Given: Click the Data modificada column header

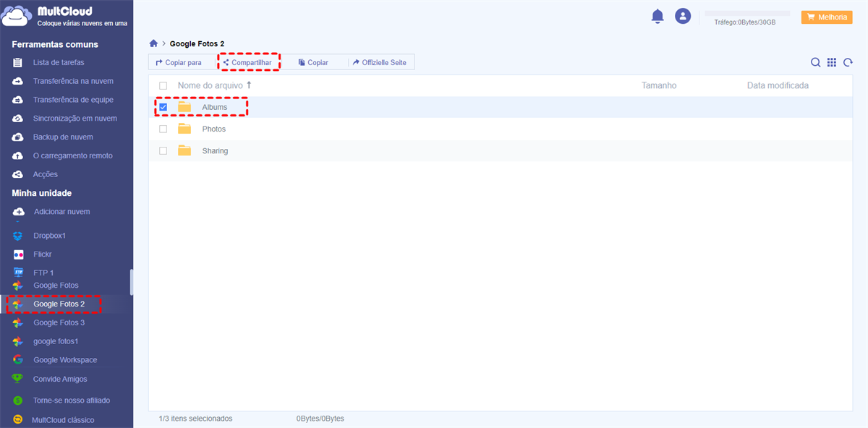Looking at the screenshot, I should point(778,85).
